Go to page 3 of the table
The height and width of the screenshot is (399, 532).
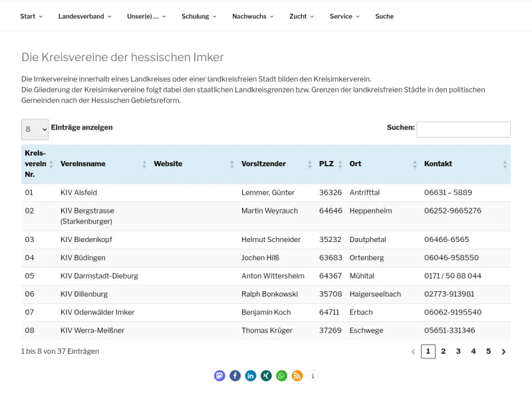[x=458, y=351]
